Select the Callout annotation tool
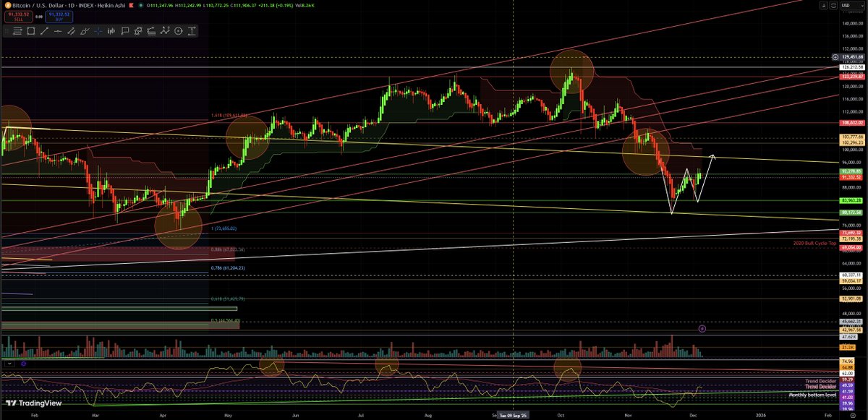 pos(124,31)
